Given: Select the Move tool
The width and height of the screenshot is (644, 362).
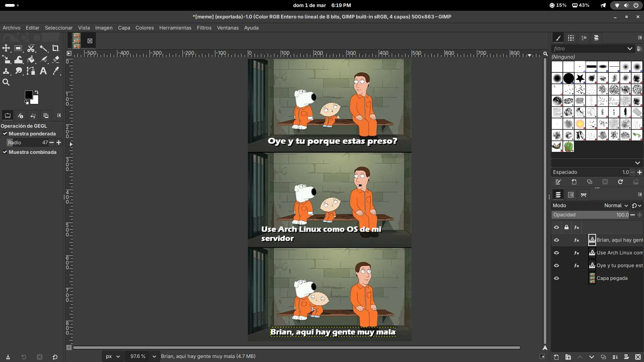Looking at the screenshot, I should pos(6,48).
